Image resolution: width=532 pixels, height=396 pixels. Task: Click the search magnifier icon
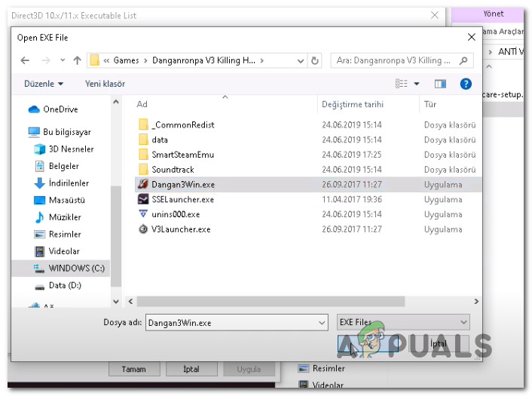tap(463, 61)
